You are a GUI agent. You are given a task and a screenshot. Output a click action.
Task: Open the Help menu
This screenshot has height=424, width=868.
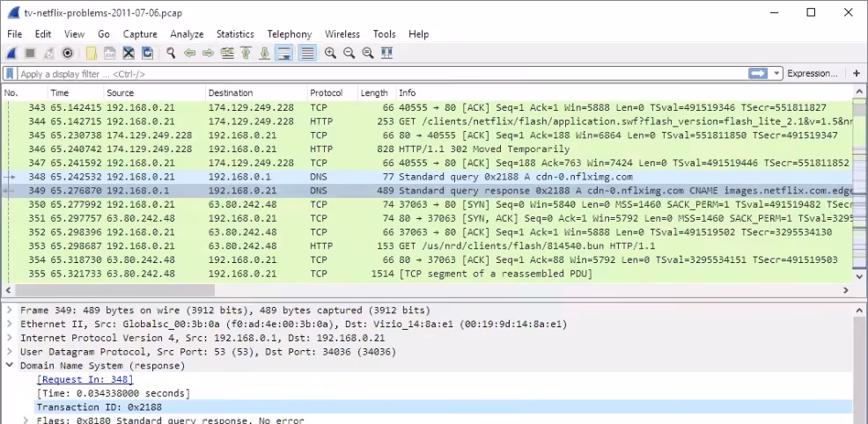[418, 33]
